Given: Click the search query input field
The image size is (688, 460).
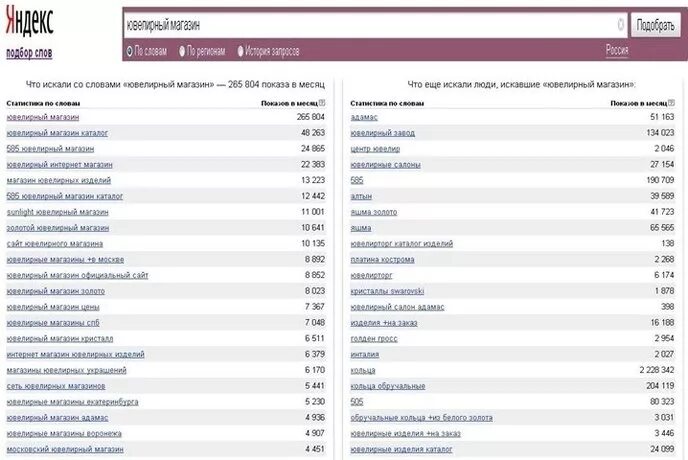Looking at the screenshot, I should 370,24.
